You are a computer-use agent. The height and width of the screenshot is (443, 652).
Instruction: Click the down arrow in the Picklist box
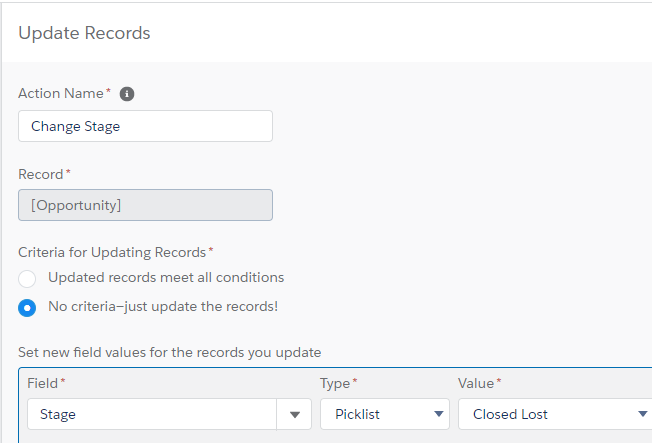click(438, 414)
